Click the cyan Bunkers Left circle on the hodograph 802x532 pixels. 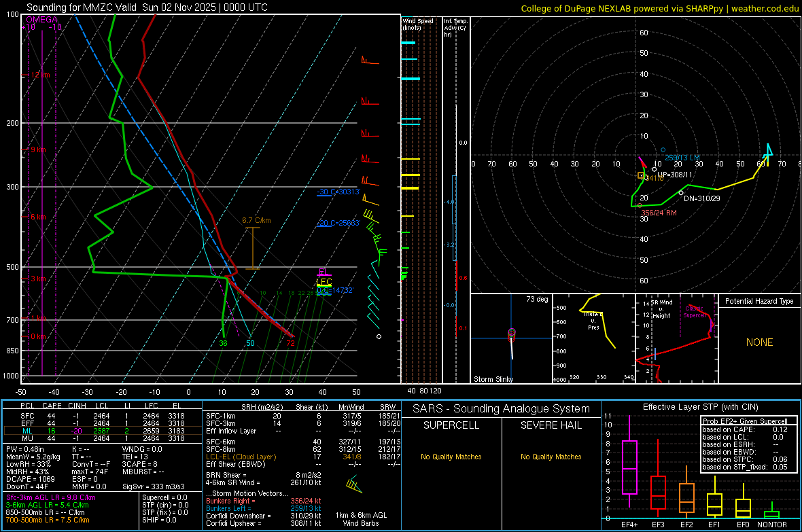tap(663, 150)
